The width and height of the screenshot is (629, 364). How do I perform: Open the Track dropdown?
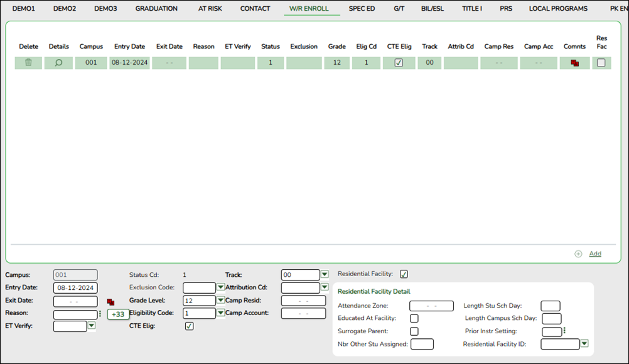[x=325, y=274]
